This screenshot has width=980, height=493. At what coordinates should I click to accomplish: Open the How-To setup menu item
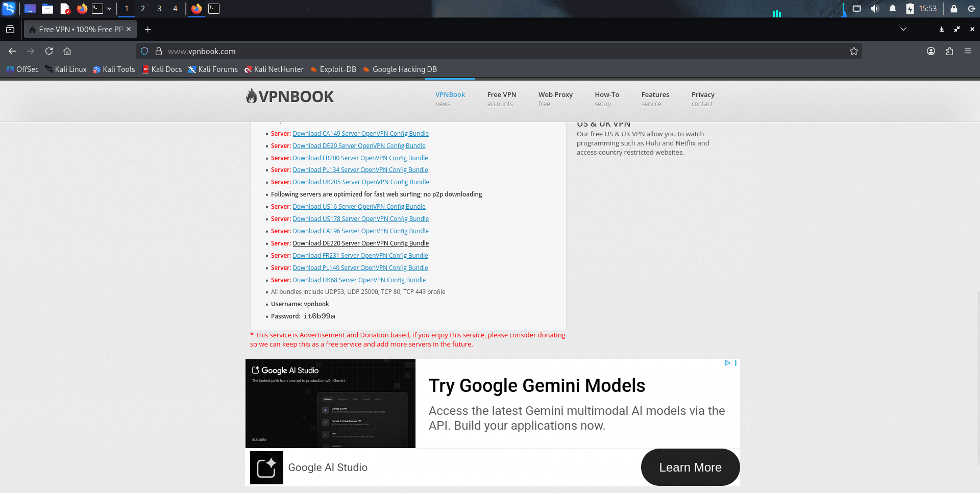pos(607,99)
